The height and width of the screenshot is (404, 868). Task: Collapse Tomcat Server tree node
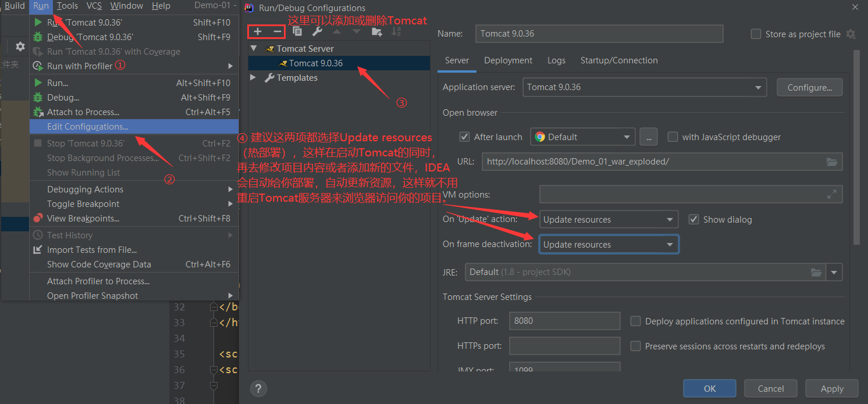point(253,48)
